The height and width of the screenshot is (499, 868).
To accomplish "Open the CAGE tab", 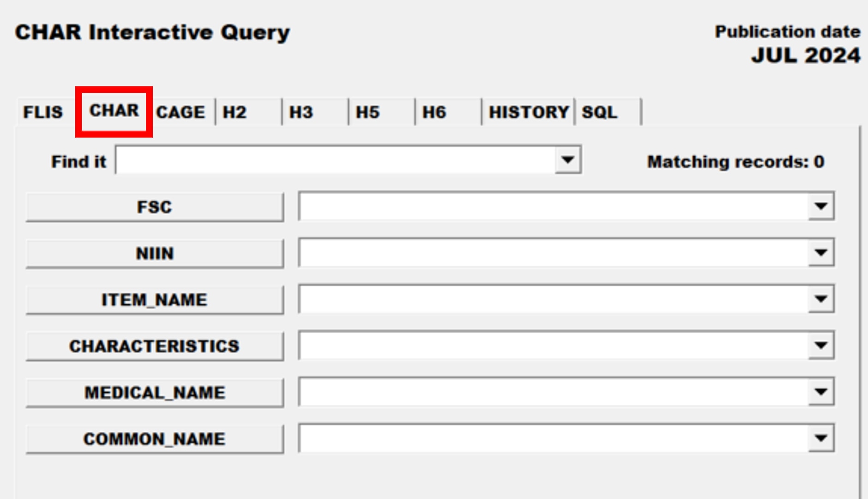I will click(181, 112).
